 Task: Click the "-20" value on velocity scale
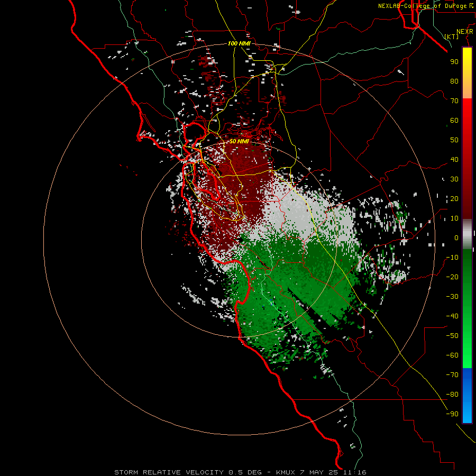452,277
